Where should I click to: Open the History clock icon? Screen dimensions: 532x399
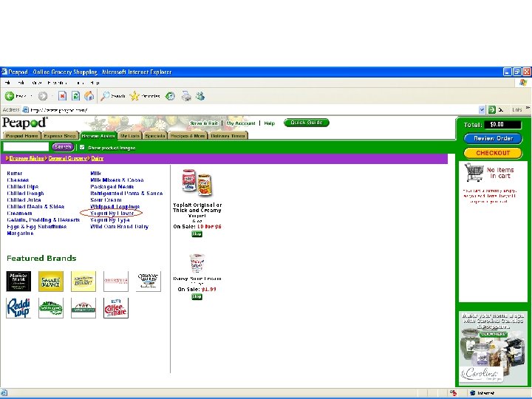pyautogui.click(x=170, y=96)
